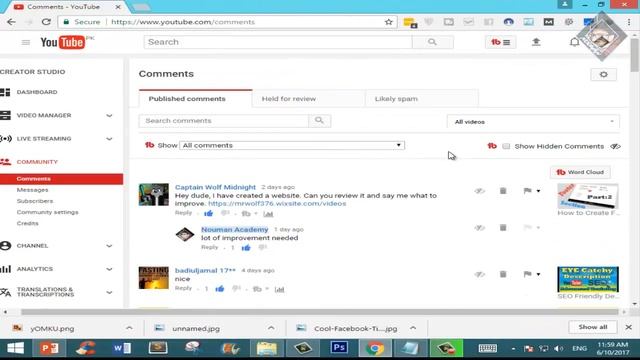Viewport: 640px width, 360px height.
Task: Expand the Analytics section
Action: [x=109, y=269]
